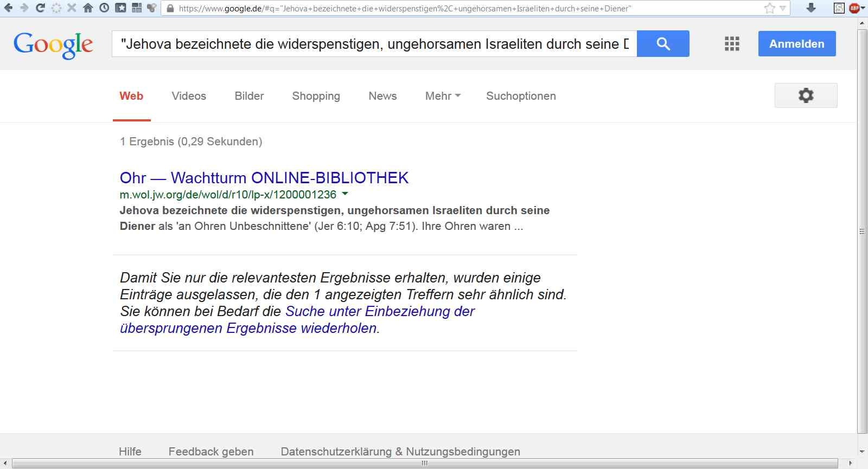Expand the Mehr dropdown menu
This screenshot has width=868, height=469.
pyautogui.click(x=443, y=96)
